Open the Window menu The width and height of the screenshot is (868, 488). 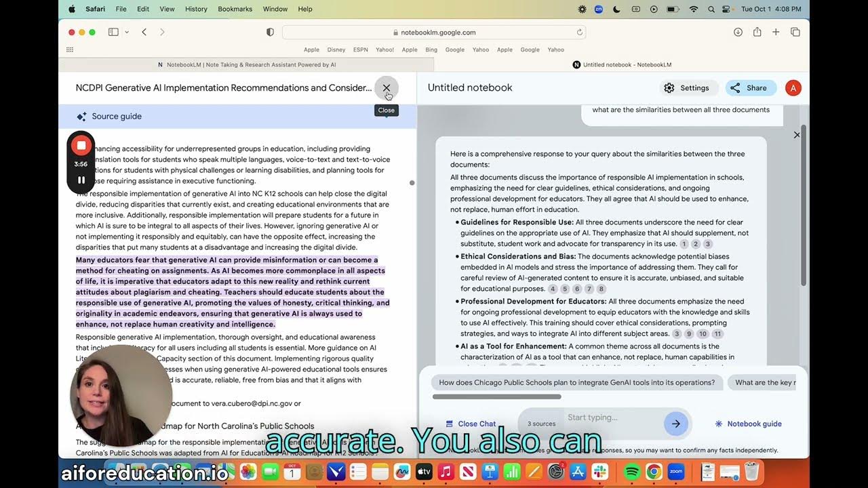(275, 9)
